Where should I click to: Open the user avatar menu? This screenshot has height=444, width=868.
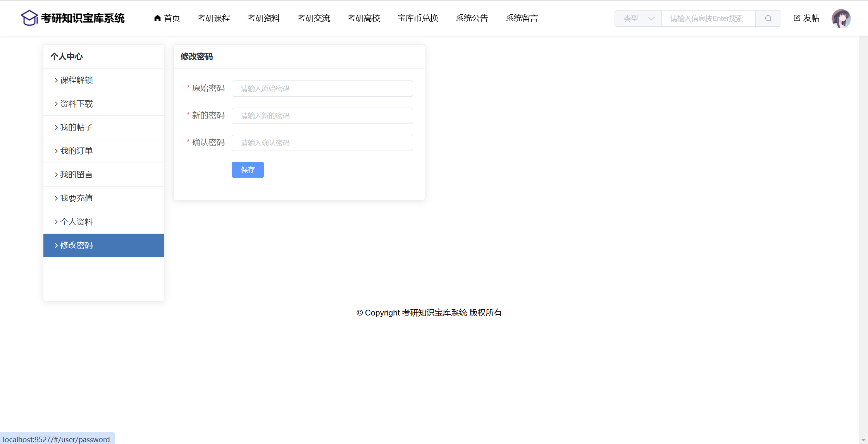841,19
